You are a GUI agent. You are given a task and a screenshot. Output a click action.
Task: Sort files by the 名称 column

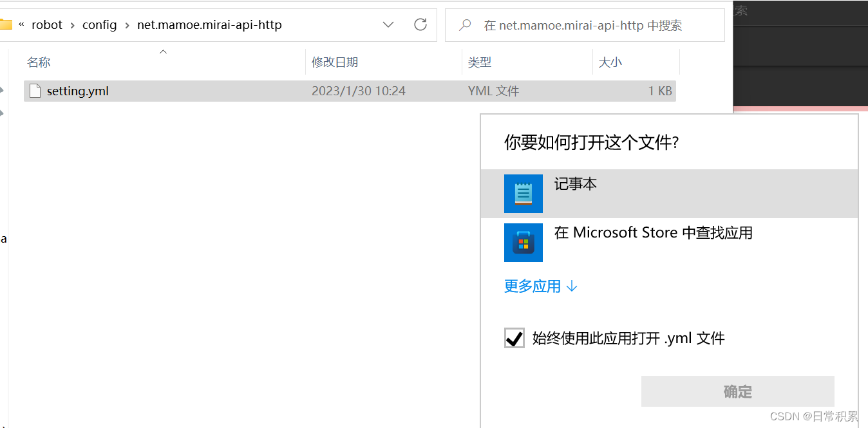39,62
